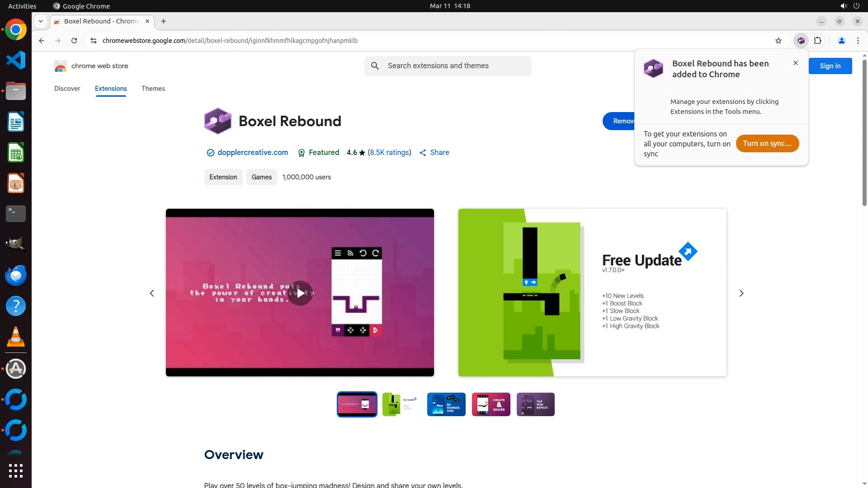Open VLC media player from dock
This screenshot has width=868, height=488.
click(x=16, y=337)
